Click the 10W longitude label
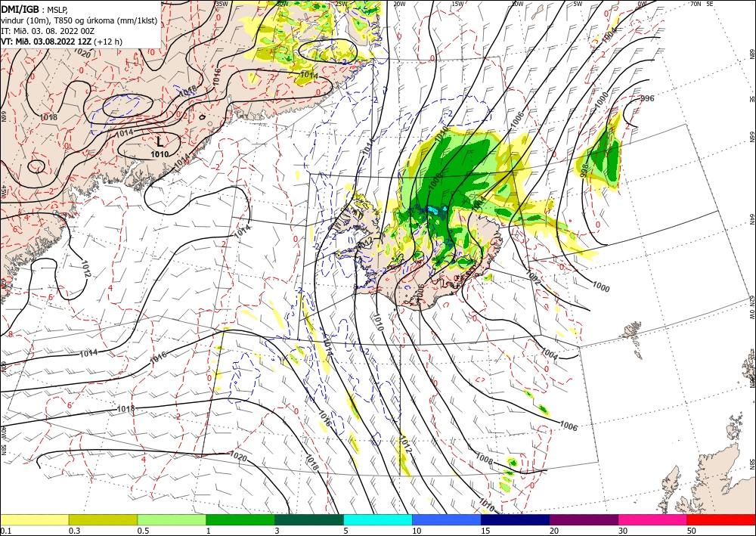756x536 pixels. (x=517, y=4)
